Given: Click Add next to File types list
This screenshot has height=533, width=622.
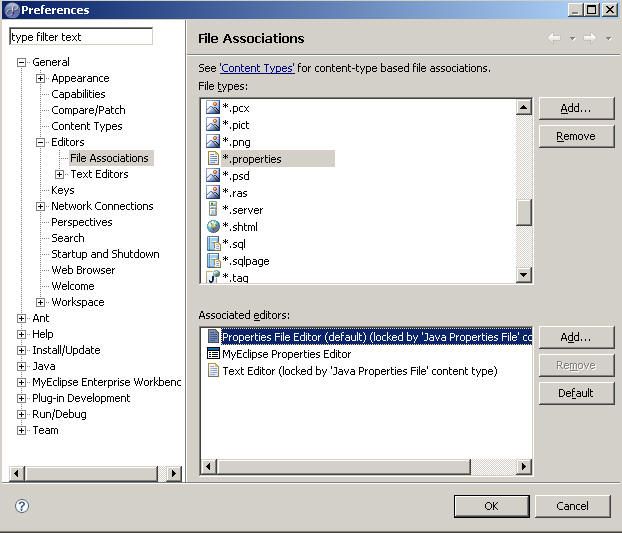Looking at the screenshot, I should tap(576, 108).
